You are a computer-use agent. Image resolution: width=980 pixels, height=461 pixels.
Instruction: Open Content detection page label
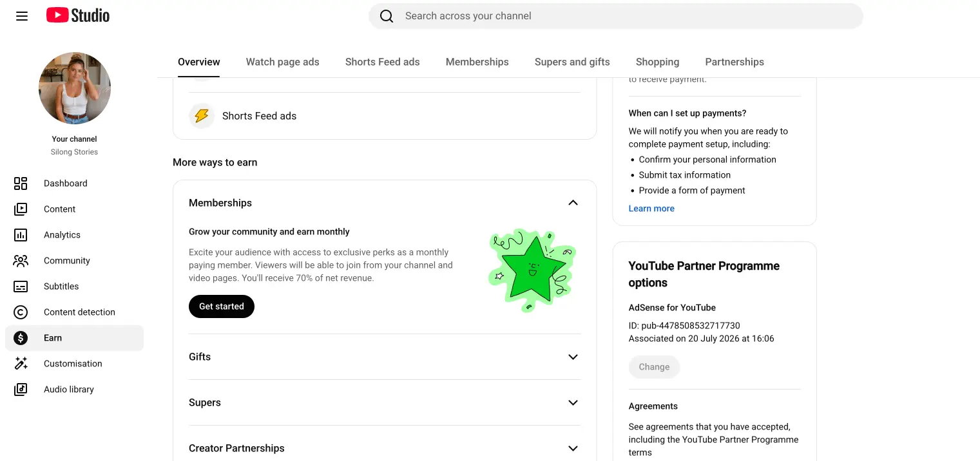80,312
